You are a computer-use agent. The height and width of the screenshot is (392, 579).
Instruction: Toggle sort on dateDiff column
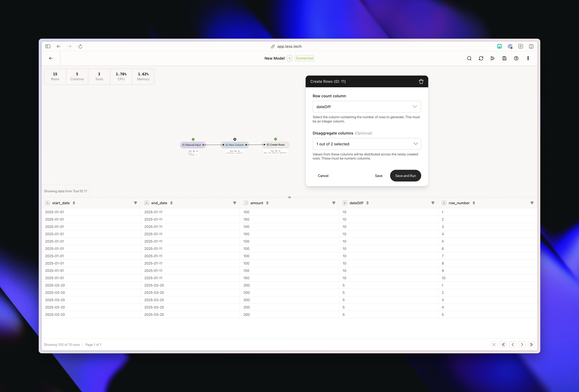point(368,203)
